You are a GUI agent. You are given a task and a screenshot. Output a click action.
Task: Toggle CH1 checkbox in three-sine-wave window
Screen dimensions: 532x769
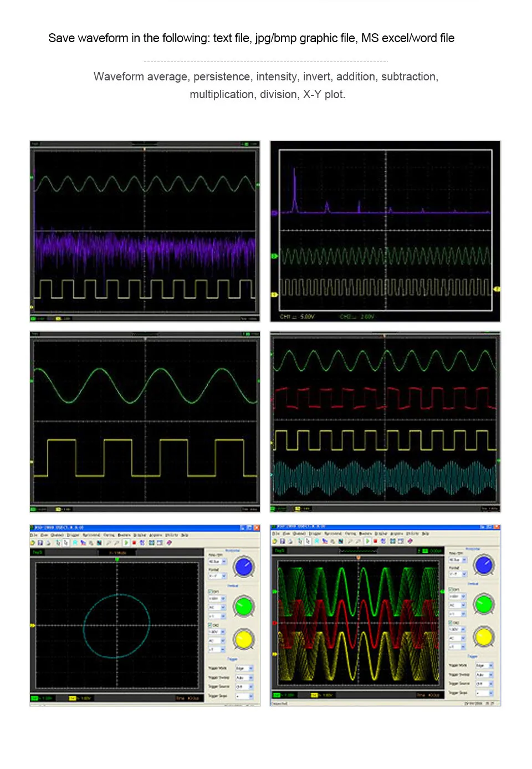450,589
